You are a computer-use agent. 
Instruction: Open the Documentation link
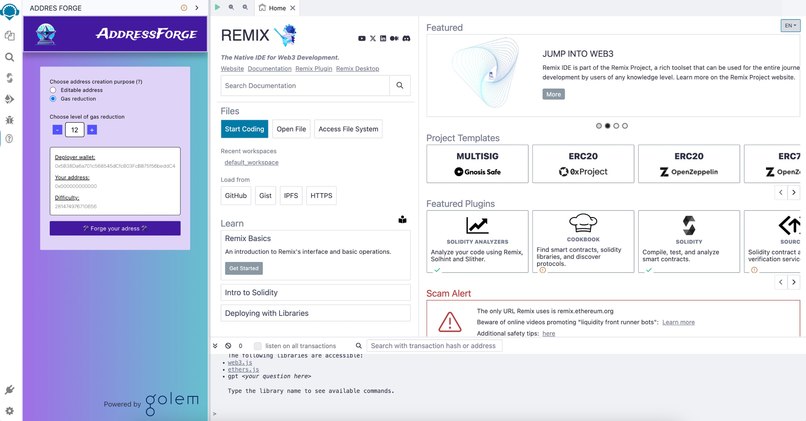point(269,68)
